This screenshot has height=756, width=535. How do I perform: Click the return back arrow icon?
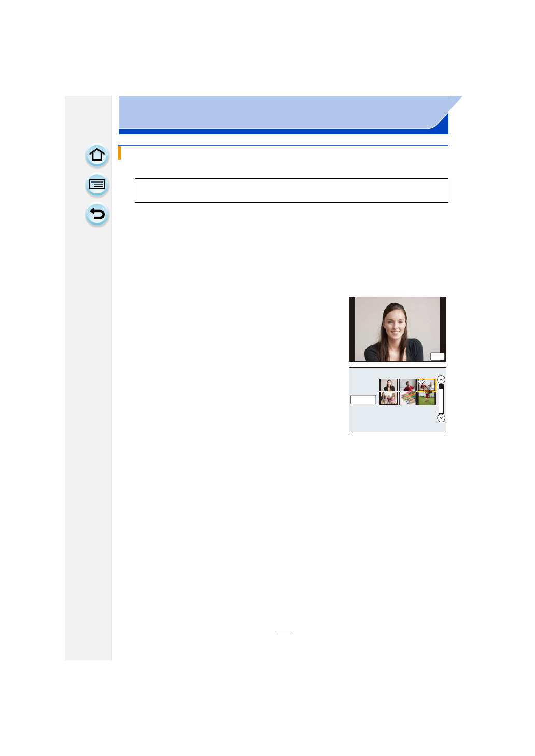(x=97, y=214)
